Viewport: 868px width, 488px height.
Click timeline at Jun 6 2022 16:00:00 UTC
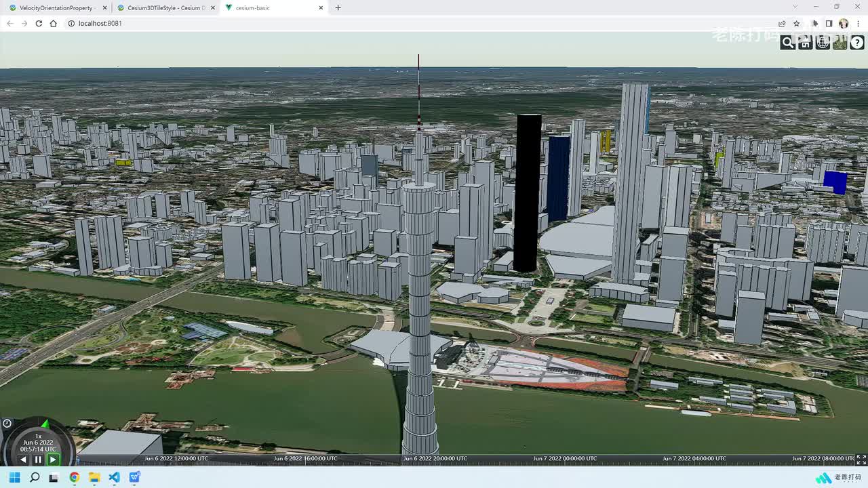[x=305, y=459]
